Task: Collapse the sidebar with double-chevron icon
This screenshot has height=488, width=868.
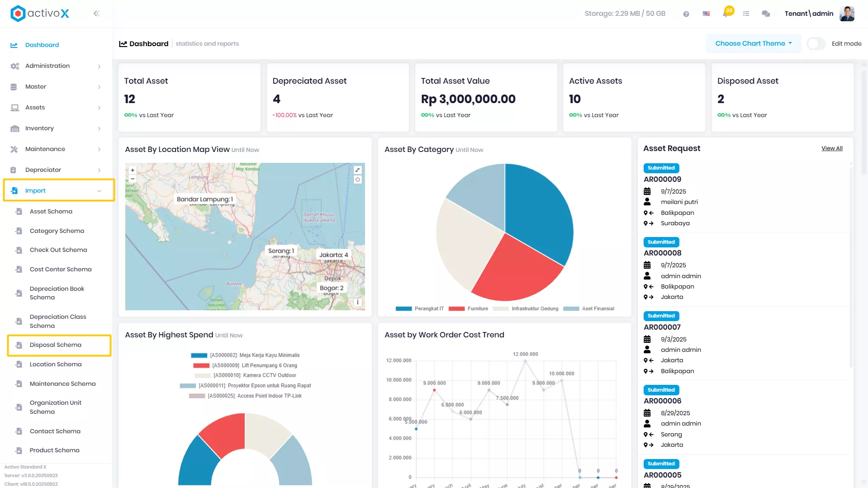Action: (x=96, y=14)
